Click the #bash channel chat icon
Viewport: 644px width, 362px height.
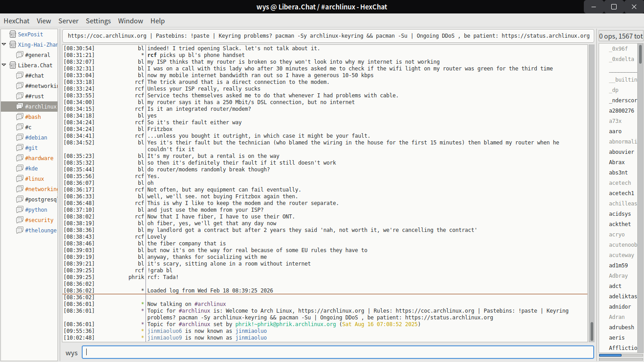point(20,117)
